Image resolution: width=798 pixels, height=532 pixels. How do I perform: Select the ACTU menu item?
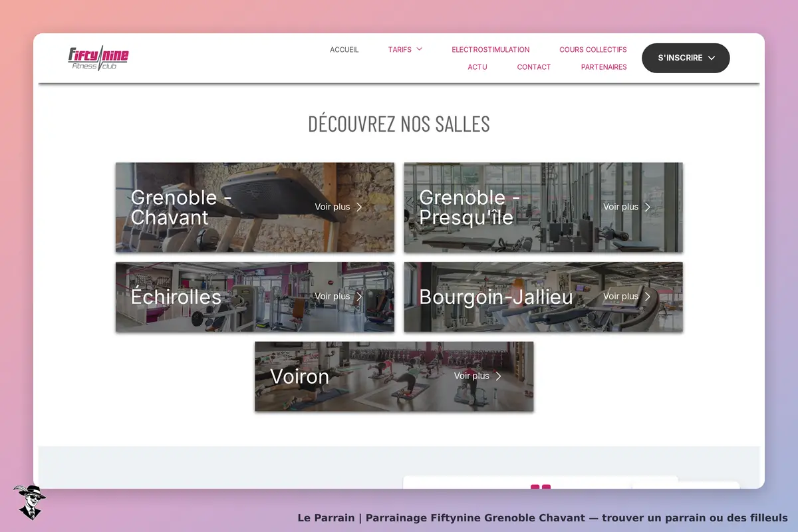477,67
